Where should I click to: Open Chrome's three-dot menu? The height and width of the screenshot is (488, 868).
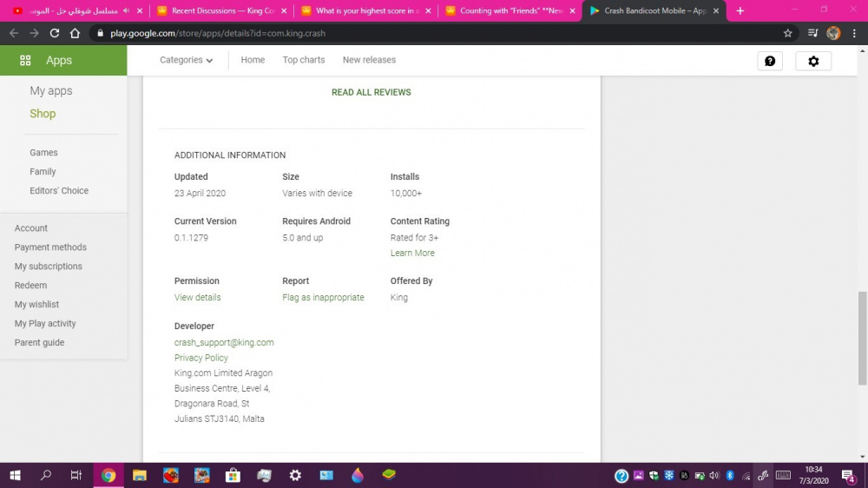coord(854,33)
